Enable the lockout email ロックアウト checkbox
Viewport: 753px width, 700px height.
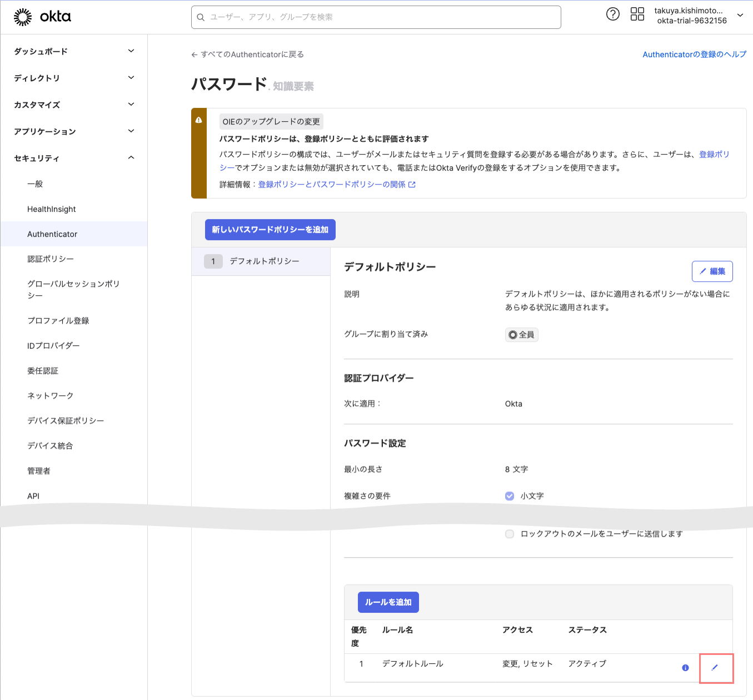click(510, 534)
